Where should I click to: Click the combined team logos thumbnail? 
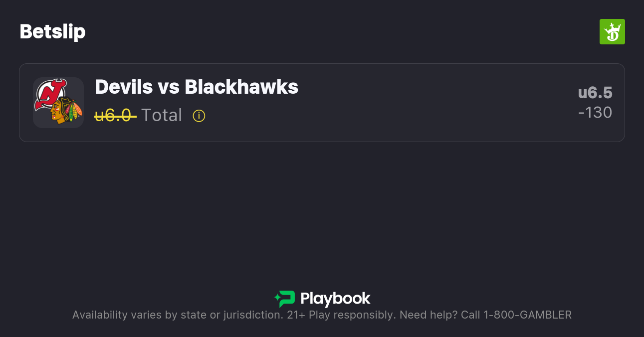pyautogui.click(x=58, y=103)
